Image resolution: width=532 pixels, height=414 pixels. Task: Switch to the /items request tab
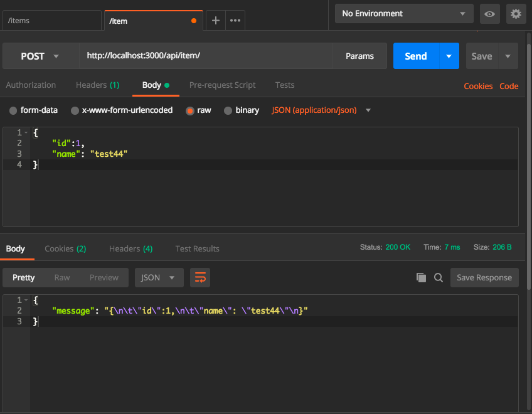52,21
